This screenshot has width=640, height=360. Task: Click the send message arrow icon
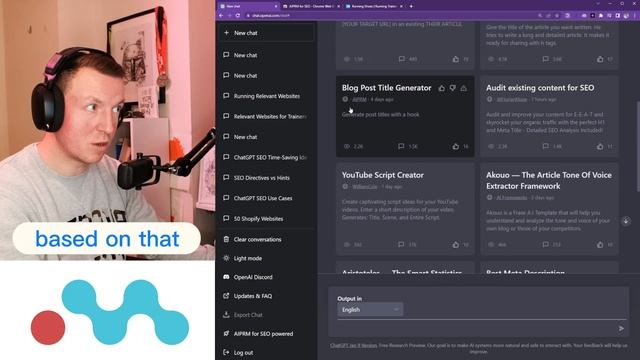(621, 328)
